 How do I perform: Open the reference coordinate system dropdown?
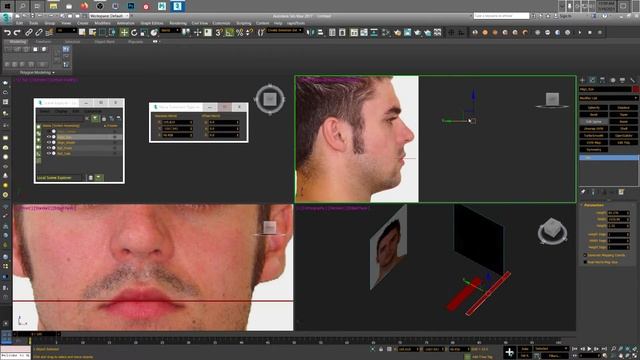pyautogui.click(x=170, y=31)
